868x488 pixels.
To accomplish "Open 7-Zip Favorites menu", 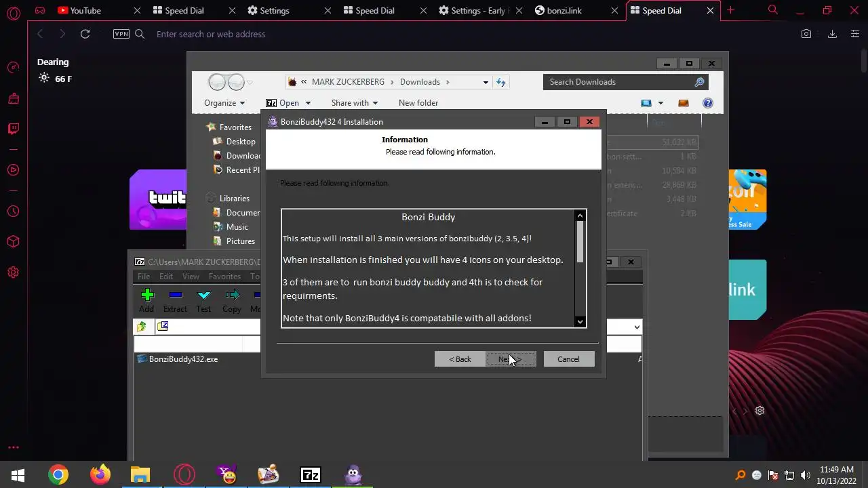I will click(224, 277).
